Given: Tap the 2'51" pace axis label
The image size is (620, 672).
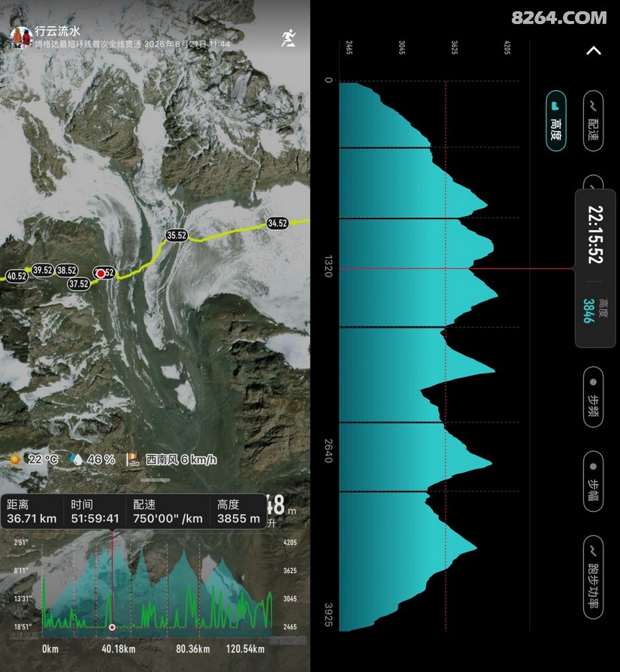Looking at the screenshot, I should pos(21,543).
